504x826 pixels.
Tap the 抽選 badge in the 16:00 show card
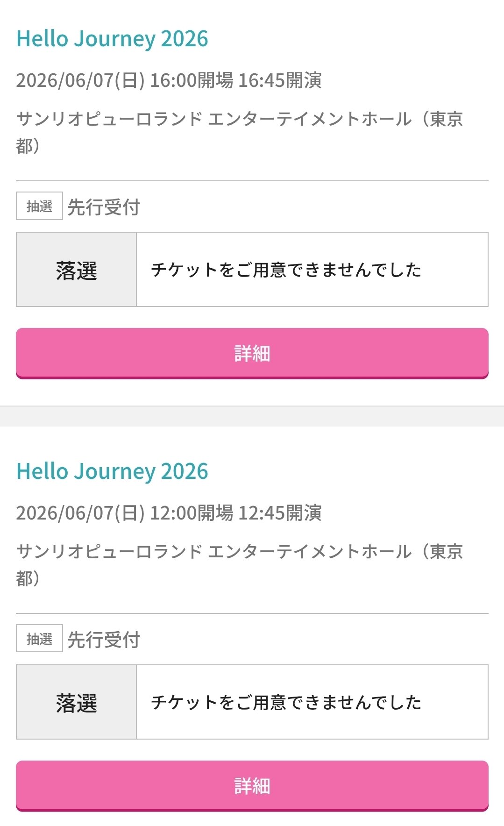[x=39, y=206]
